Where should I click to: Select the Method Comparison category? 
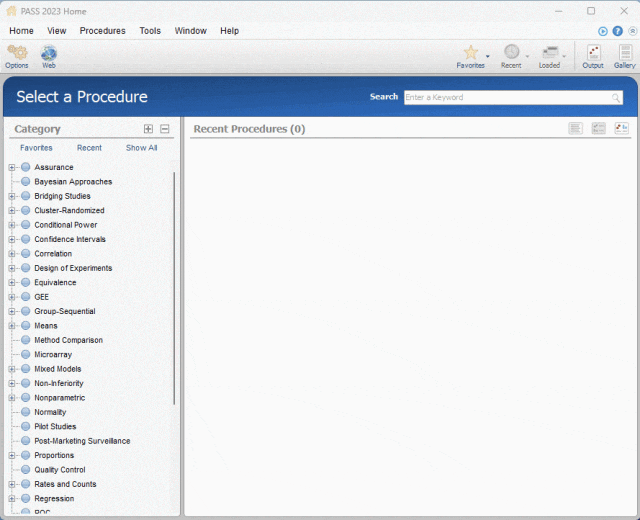(x=69, y=340)
